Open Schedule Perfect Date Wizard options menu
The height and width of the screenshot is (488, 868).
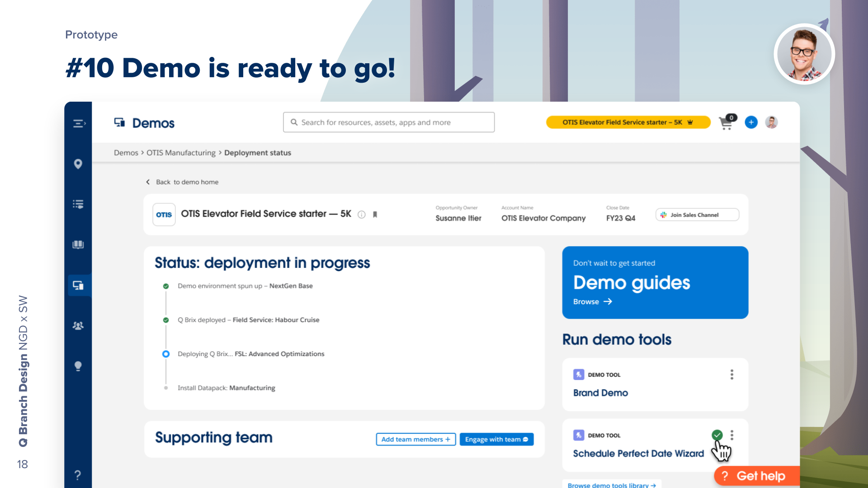pos(732,435)
